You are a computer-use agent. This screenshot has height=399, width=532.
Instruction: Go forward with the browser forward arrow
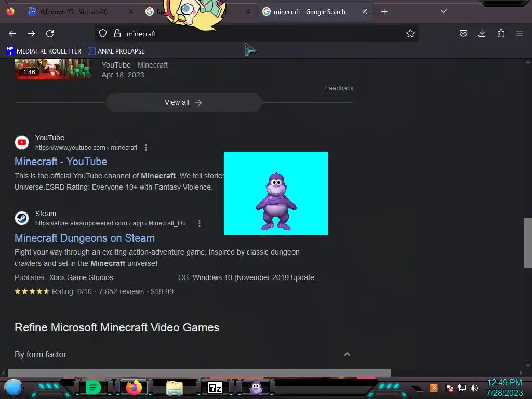click(31, 34)
